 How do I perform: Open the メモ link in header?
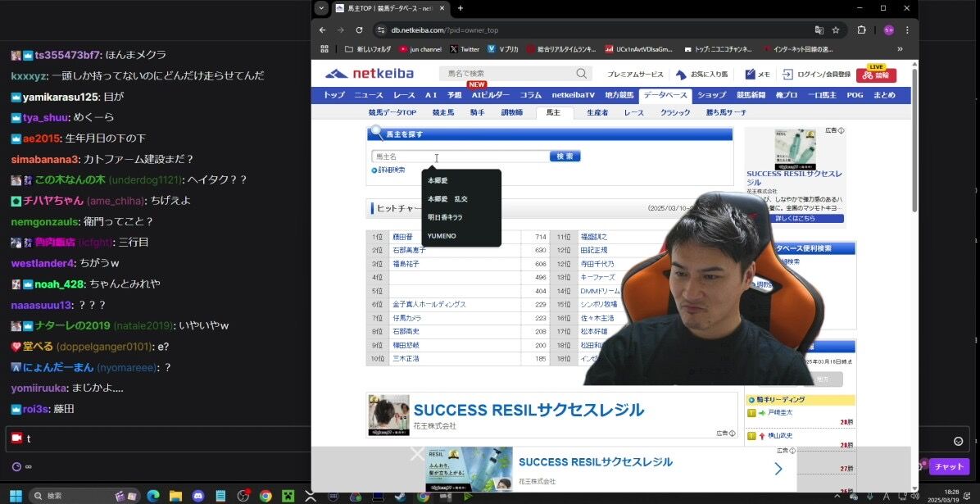pos(757,75)
